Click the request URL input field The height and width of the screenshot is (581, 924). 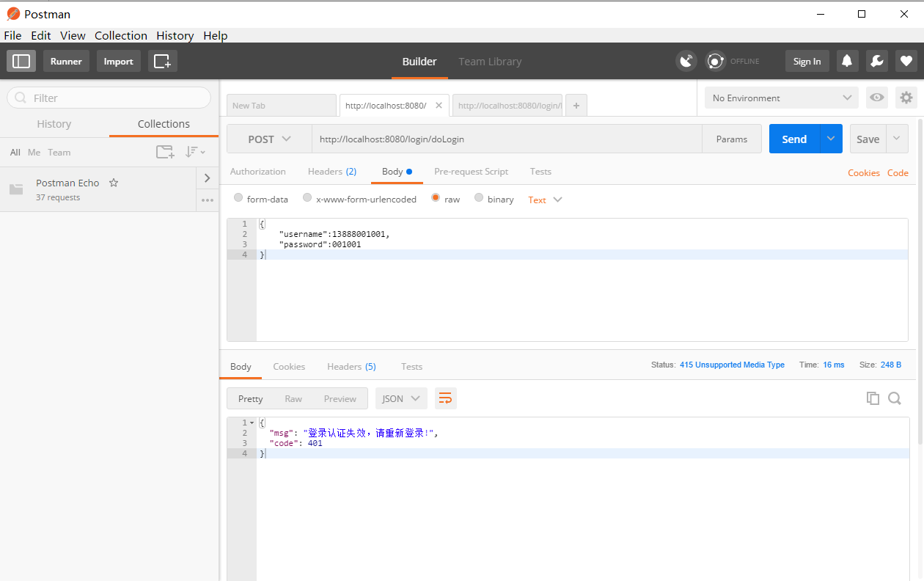click(x=507, y=139)
